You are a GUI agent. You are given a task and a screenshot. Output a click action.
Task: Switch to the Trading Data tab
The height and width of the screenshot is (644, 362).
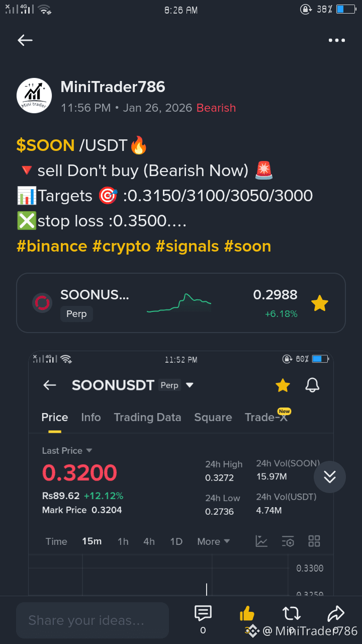147,417
